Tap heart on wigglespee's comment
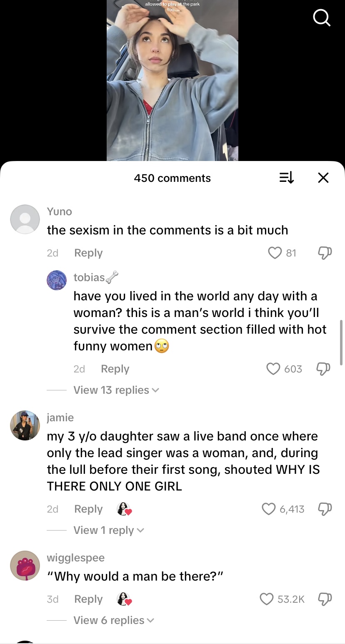 pyautogui.click(x=267, y=599)
